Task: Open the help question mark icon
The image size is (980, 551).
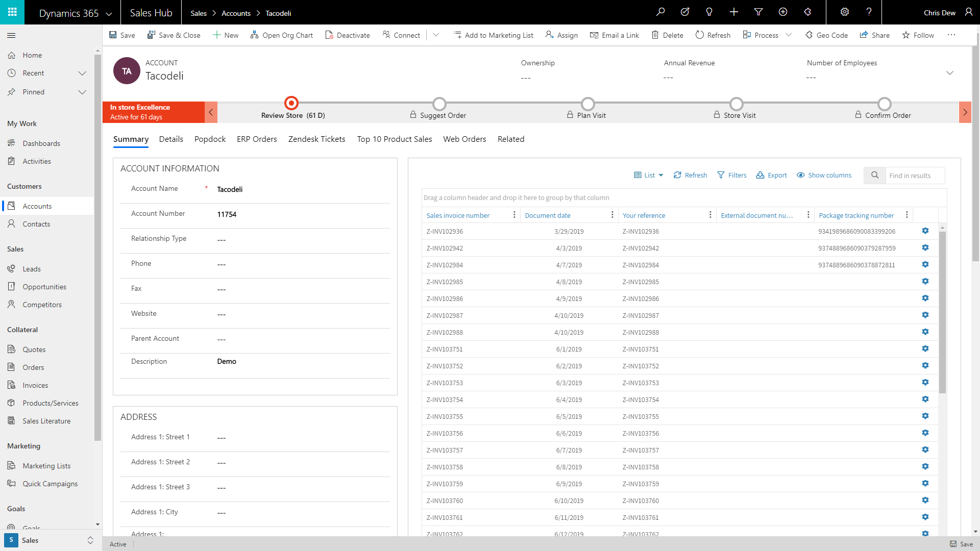Action: (x=869, y=12)
